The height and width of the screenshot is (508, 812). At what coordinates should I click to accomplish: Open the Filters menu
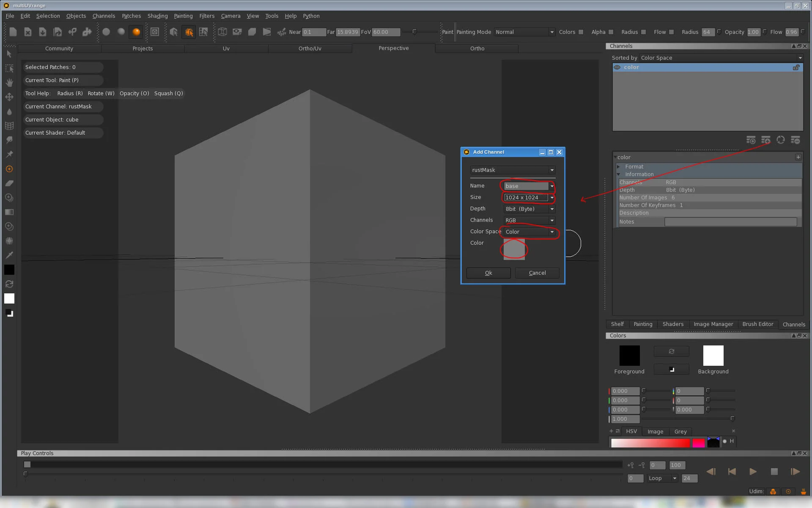click(207, 16)
